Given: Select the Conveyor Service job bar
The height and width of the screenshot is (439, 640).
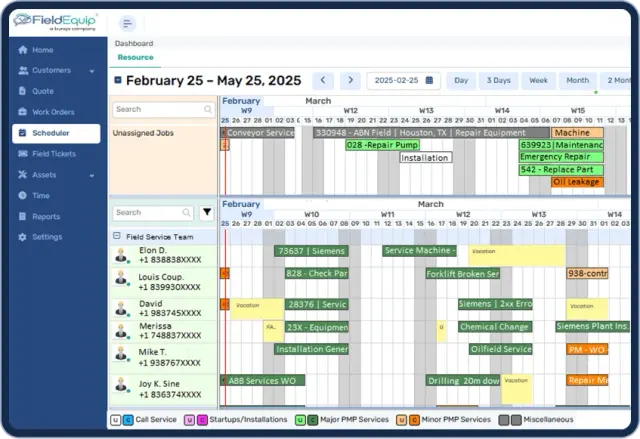Looking at the screenshot, I should click(257, 133).
